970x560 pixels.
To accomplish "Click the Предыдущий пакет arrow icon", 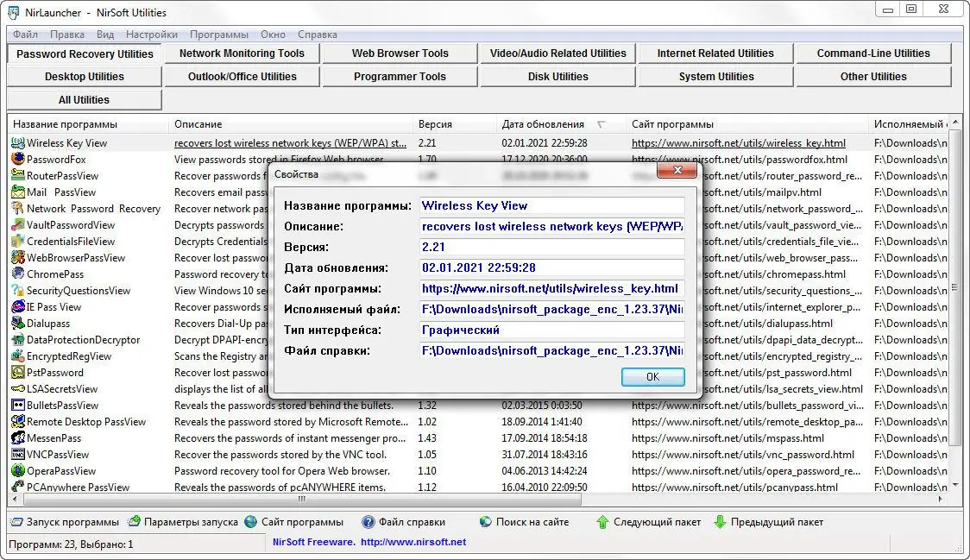I will (720, 521).
